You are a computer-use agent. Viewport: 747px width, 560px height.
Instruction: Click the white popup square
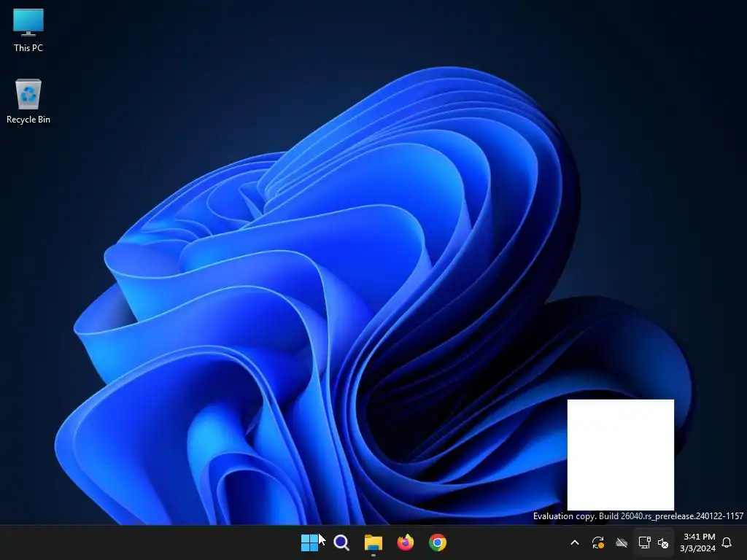620,455
